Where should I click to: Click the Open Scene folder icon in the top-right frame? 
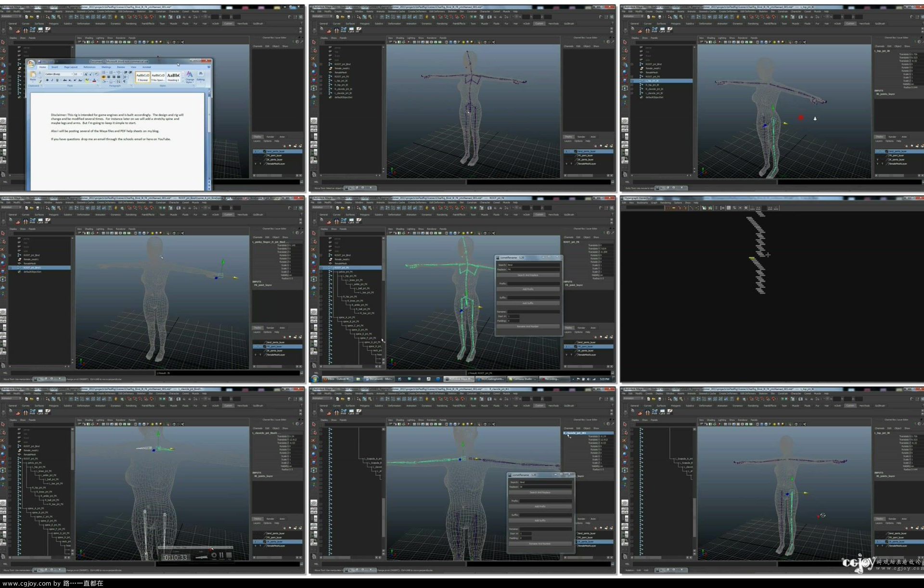click(x=654, y=17)
